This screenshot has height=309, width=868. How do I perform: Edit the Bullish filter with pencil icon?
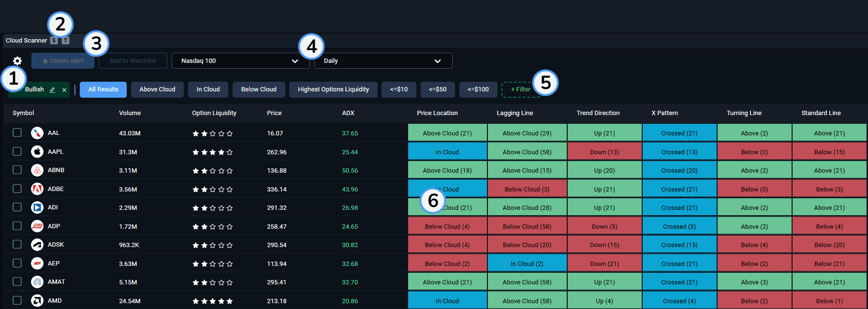[x=52, y=90]
